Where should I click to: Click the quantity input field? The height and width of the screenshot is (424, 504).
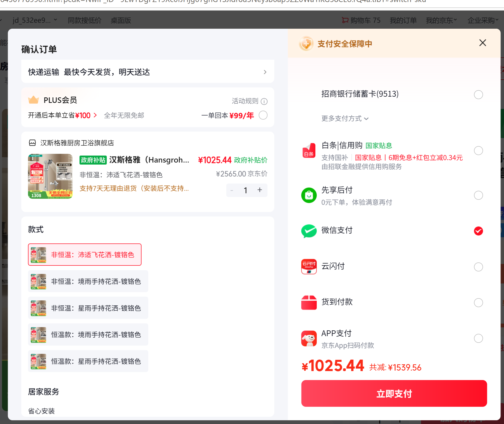point(246,190)
